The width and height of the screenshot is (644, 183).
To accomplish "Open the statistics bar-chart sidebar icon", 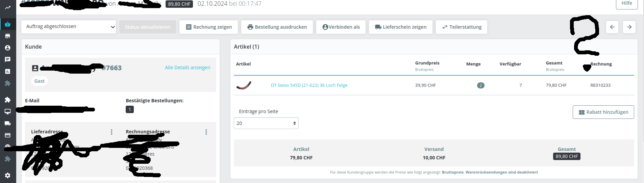I will coord(7,71).
